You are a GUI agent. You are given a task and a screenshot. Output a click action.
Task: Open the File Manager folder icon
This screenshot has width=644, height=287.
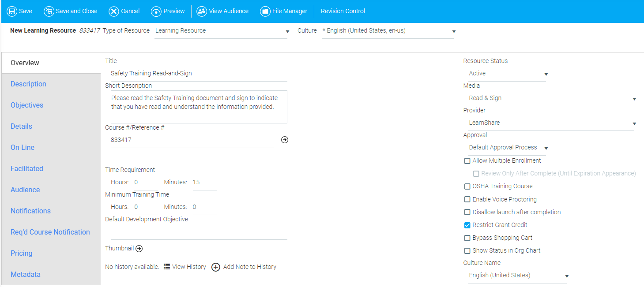click(265, 11)
